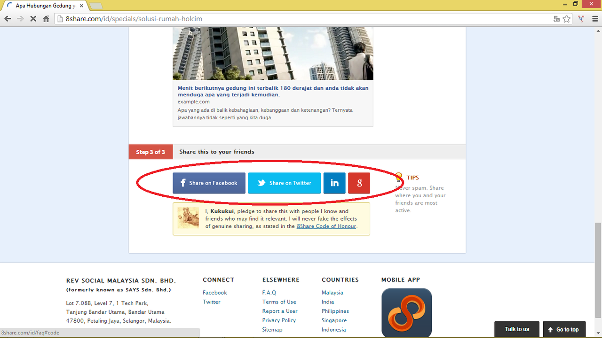
Task: Click the browser forward arrow
Action: pyautogui.click(x=20, y=19)
